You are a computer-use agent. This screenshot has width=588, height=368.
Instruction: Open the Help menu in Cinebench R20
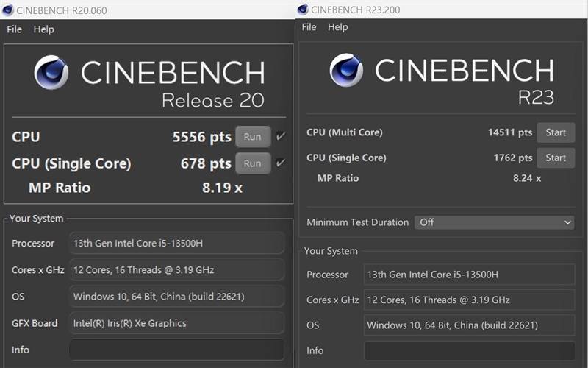[44, 29]
